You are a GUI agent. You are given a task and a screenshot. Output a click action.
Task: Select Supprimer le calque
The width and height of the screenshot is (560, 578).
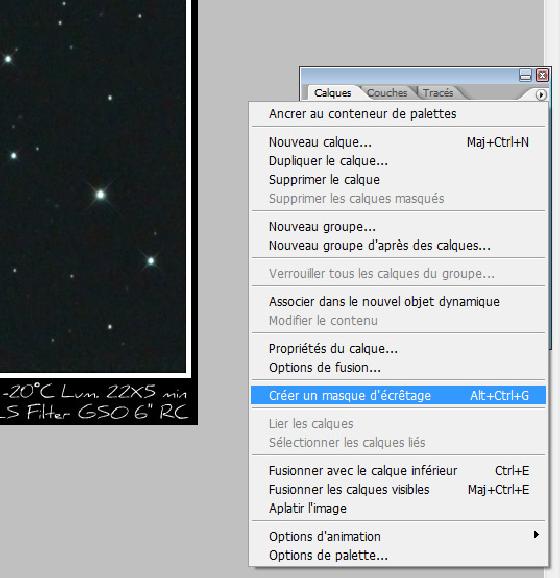398,180
